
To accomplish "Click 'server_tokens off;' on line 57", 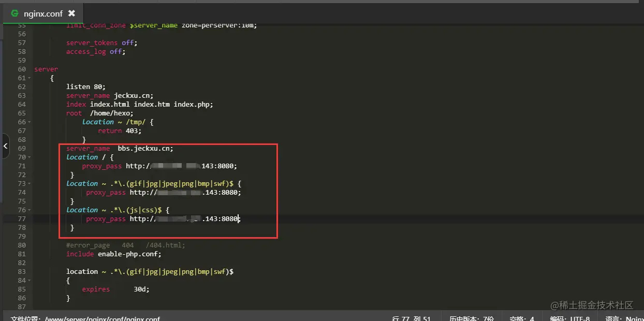I will 102,43.
